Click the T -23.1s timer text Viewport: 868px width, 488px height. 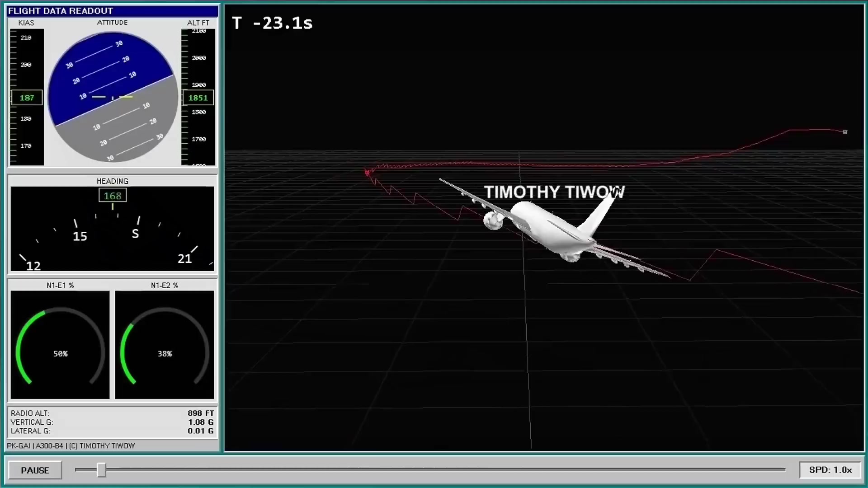click(x=272, y=23)
